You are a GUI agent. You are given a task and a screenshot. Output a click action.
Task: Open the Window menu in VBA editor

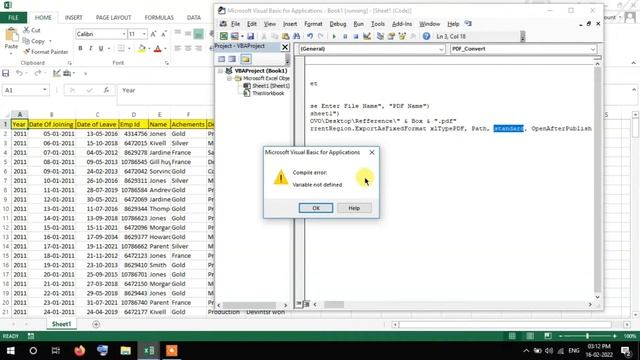[429, 24]
